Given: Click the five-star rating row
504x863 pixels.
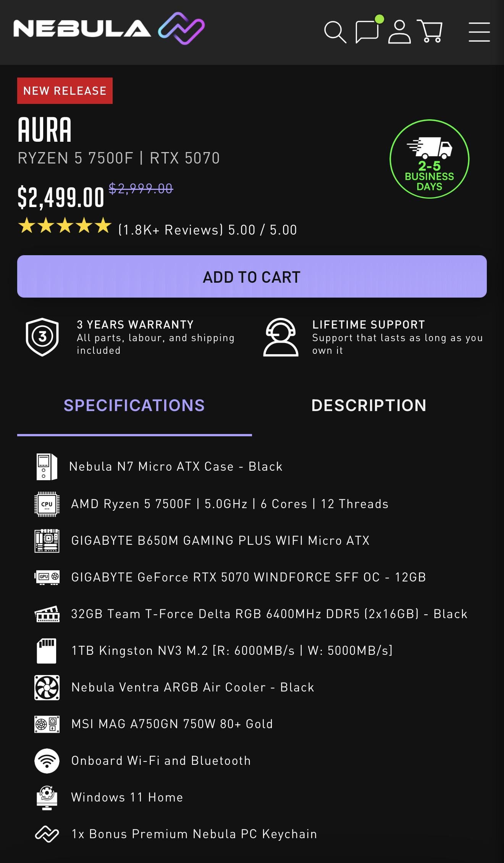Looking at the screenshot, I should (x=65, y=226).
